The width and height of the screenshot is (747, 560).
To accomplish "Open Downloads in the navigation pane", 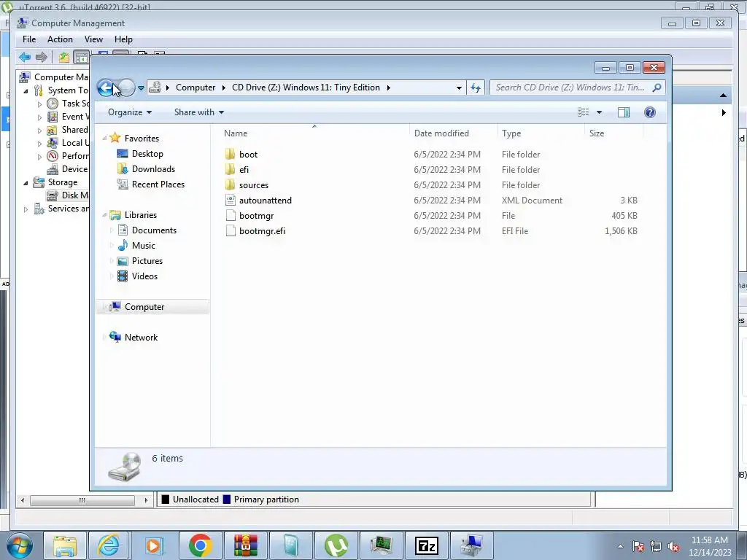I will pos(153,169).
